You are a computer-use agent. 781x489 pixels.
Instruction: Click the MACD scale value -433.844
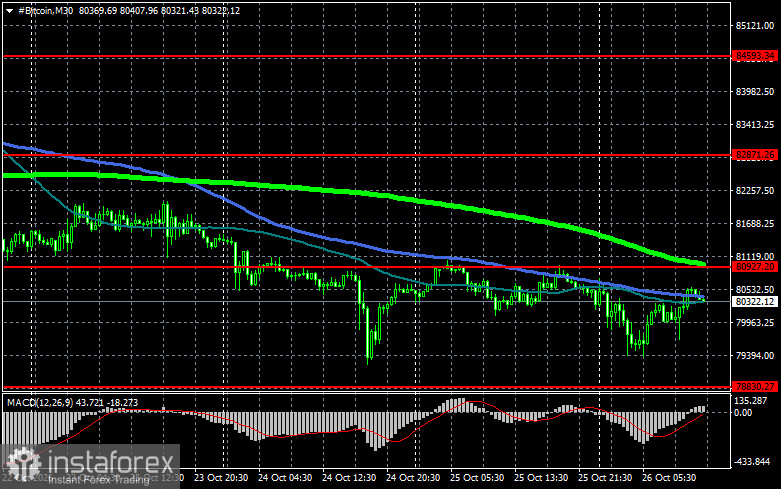pos(752,462)
